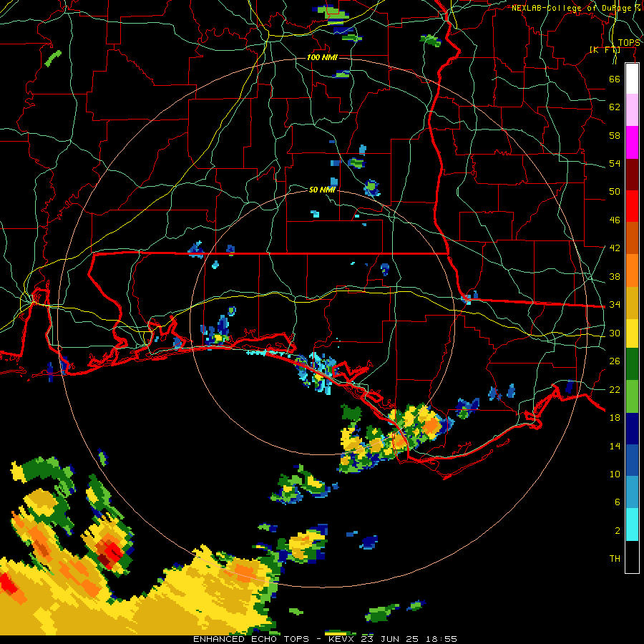Click the "14" legend value
Image resolution: width=644 pixels, height=644 pixels.
coord(615,446)
